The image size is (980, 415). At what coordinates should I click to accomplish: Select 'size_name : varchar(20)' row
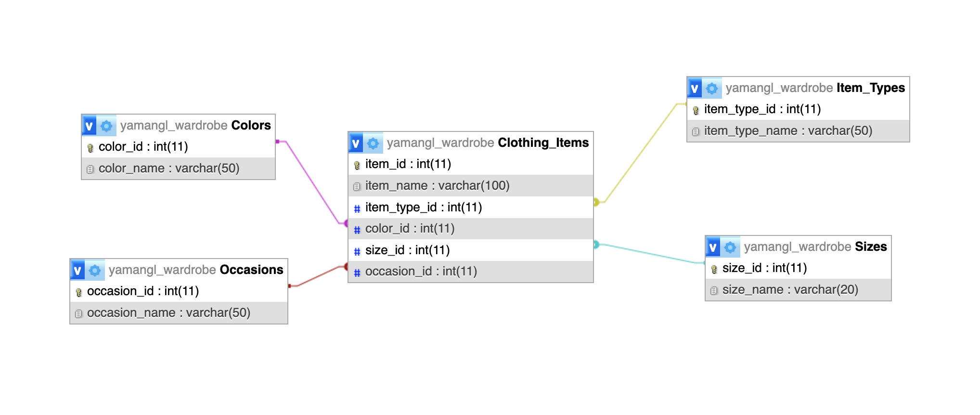tap(799, 290)
